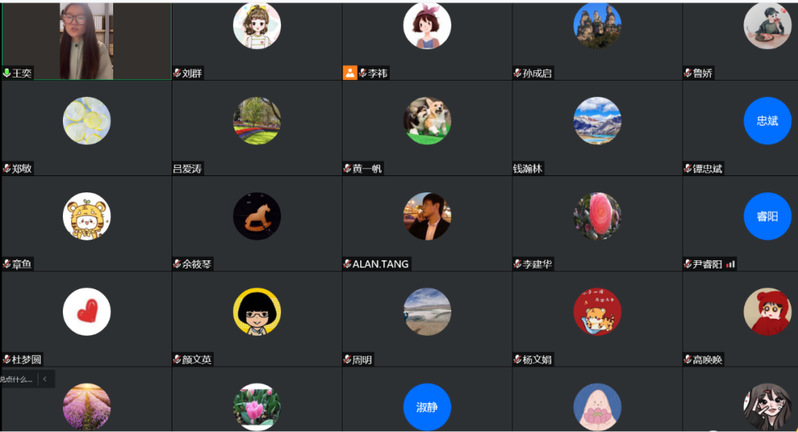The height and width of the screenshot is (432, 798).
Task: Click the muted mic icon next to ALAN.TANG
Action: coord(347,264)
